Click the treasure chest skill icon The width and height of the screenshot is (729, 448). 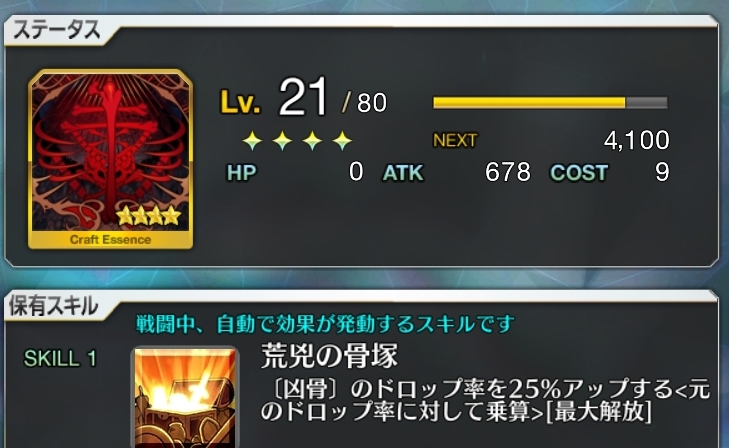point(186,397)
